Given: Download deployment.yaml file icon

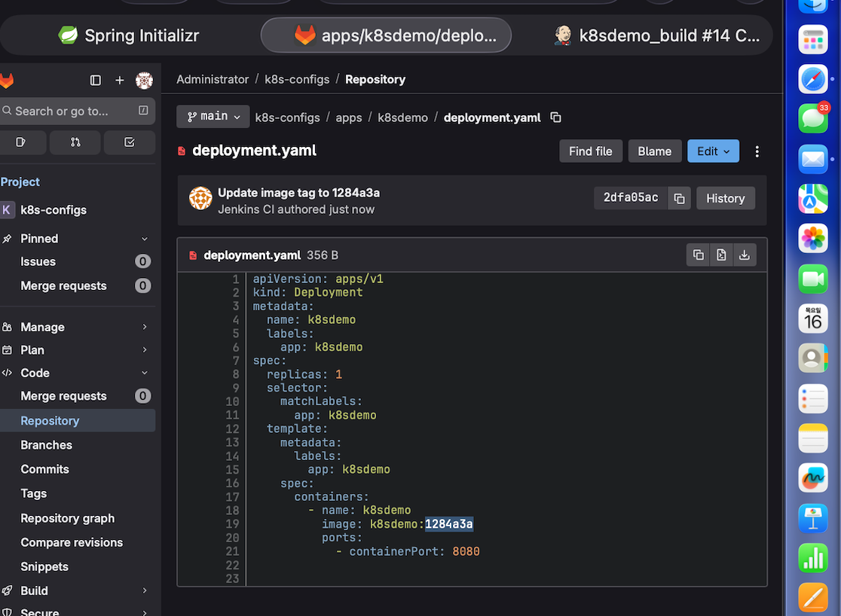Looking at the screenshot, I should [745, 255].
